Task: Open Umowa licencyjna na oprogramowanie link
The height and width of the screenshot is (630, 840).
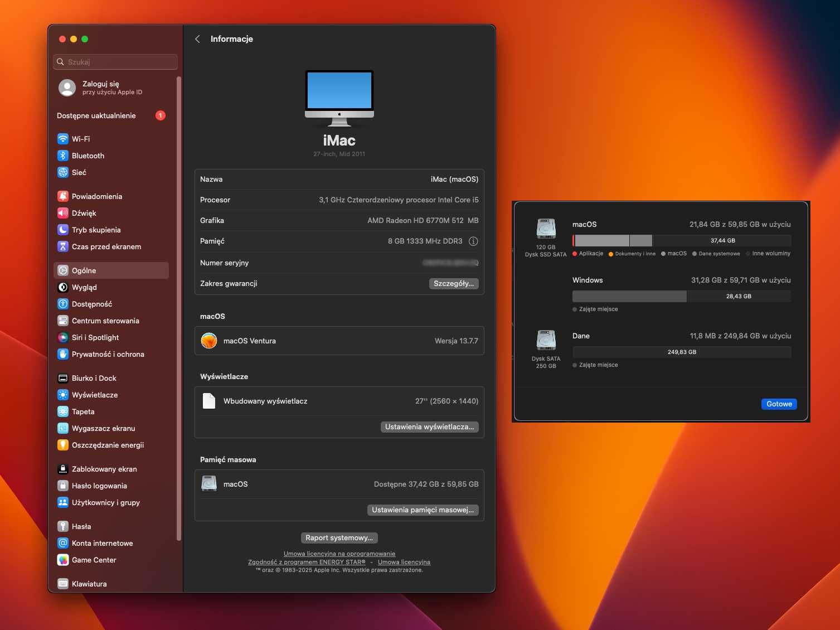Action: (339, 554)
